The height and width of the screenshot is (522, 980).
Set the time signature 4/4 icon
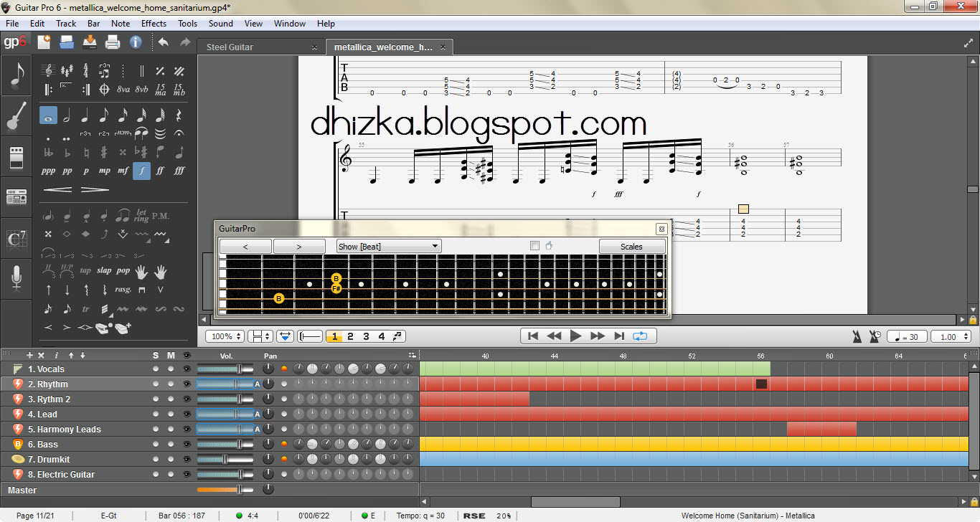coord(85,71)
